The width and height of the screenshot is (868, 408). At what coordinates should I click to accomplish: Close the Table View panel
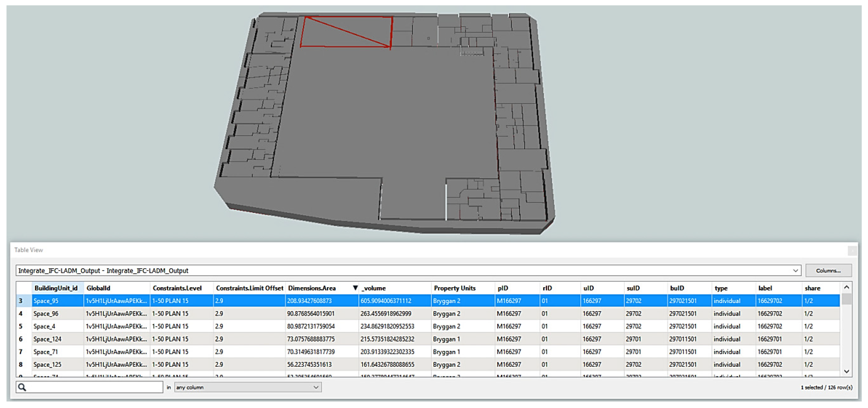(852, 250)
